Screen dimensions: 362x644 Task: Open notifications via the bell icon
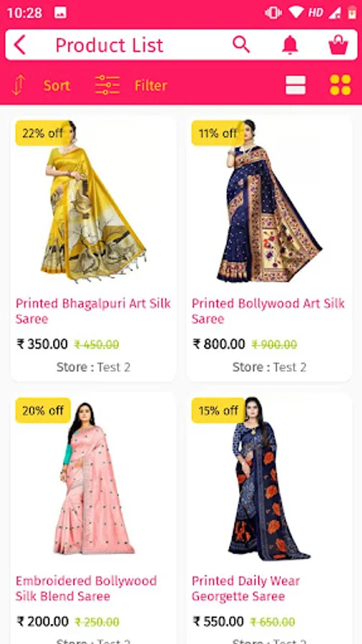pos(290,45)
